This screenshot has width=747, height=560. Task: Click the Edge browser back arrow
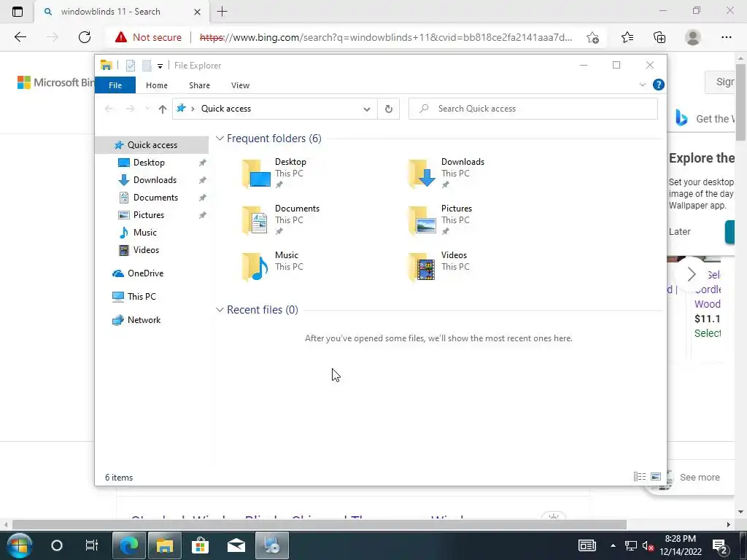coord(20,37)
